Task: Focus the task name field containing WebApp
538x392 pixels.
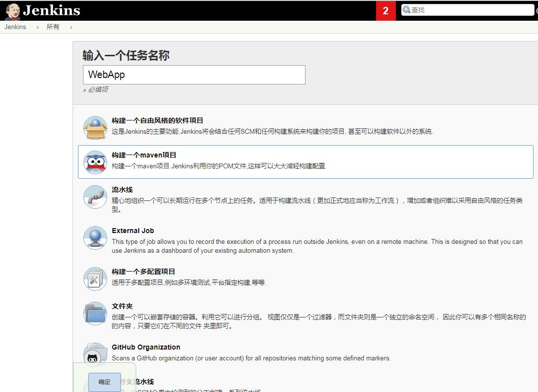Action: (194, 75)
